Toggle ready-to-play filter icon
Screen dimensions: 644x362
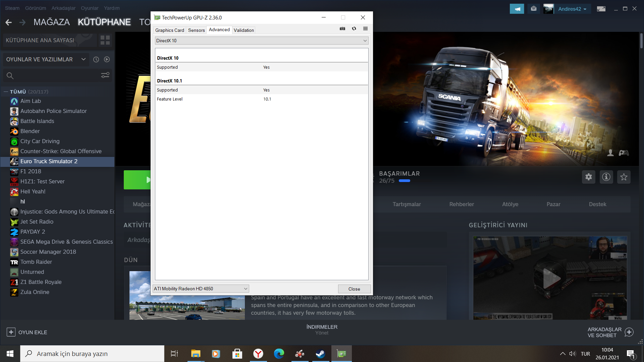pyautogui.click(x=107, y=59)
